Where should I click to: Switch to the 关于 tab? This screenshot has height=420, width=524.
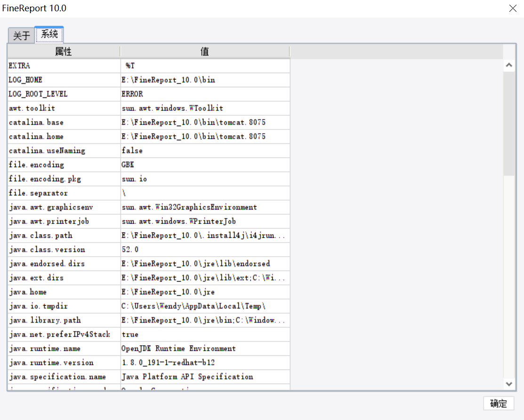[21, 35]
